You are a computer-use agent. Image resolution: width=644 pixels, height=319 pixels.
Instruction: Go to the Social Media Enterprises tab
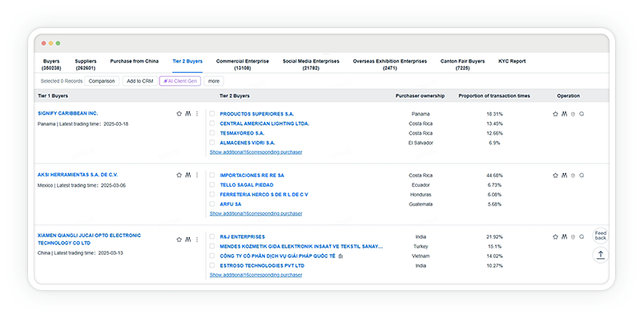[x=311, y=65]
